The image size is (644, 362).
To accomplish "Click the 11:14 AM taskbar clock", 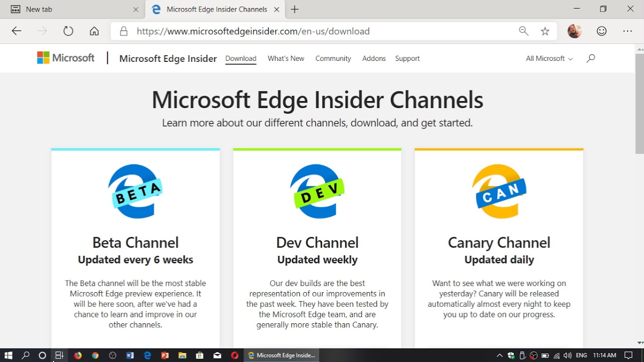I will (x=604, y=355).
